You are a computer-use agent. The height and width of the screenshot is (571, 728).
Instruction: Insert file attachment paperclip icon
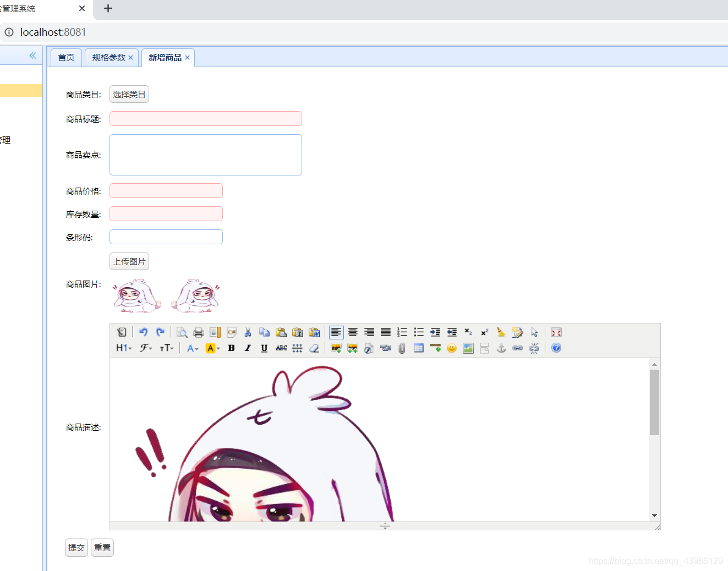402,348
